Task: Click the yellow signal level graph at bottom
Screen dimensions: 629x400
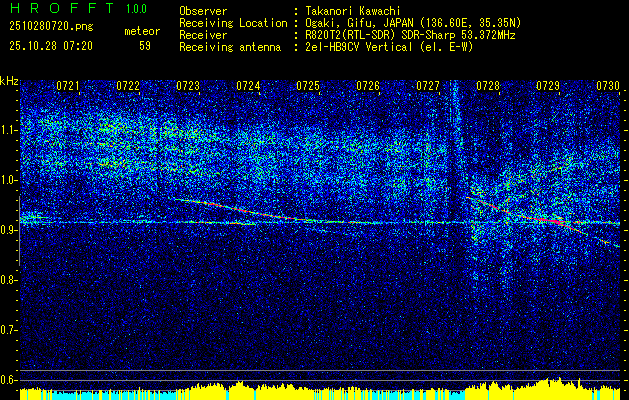Action: (320, 389)
